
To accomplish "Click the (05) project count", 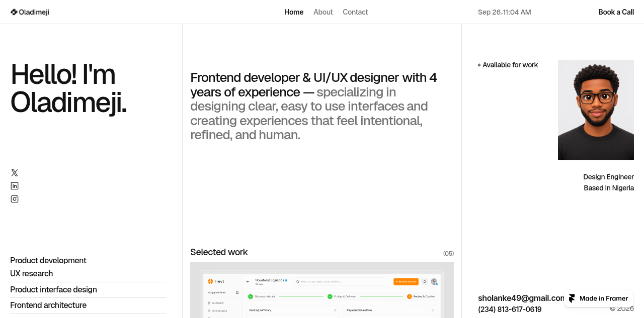I will 448,254.
